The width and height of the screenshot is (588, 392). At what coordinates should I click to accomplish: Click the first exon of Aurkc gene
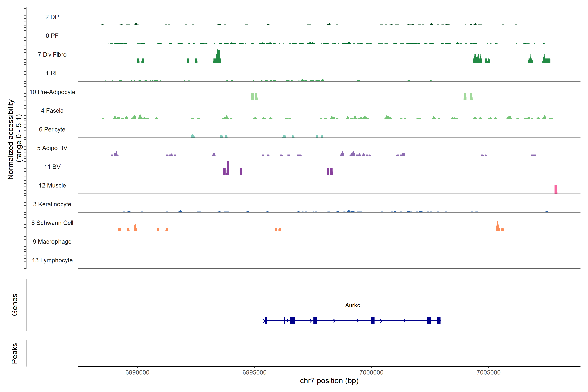[x=266, y=320]
